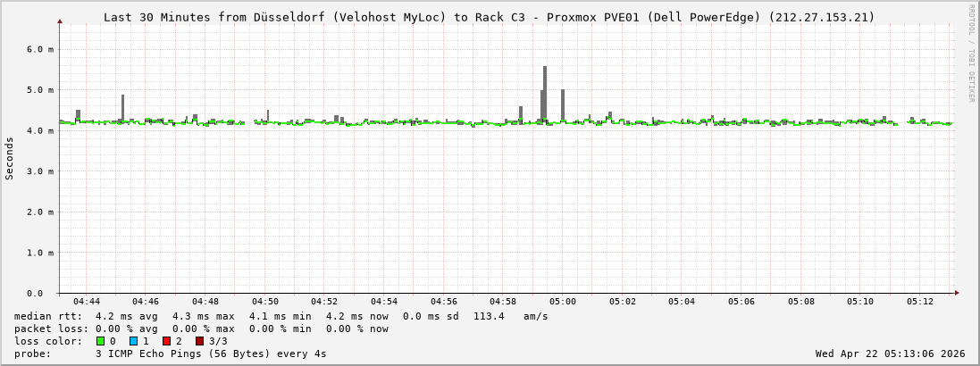
Task: Click the red arrow atop the y-axis
Action: 60,21
